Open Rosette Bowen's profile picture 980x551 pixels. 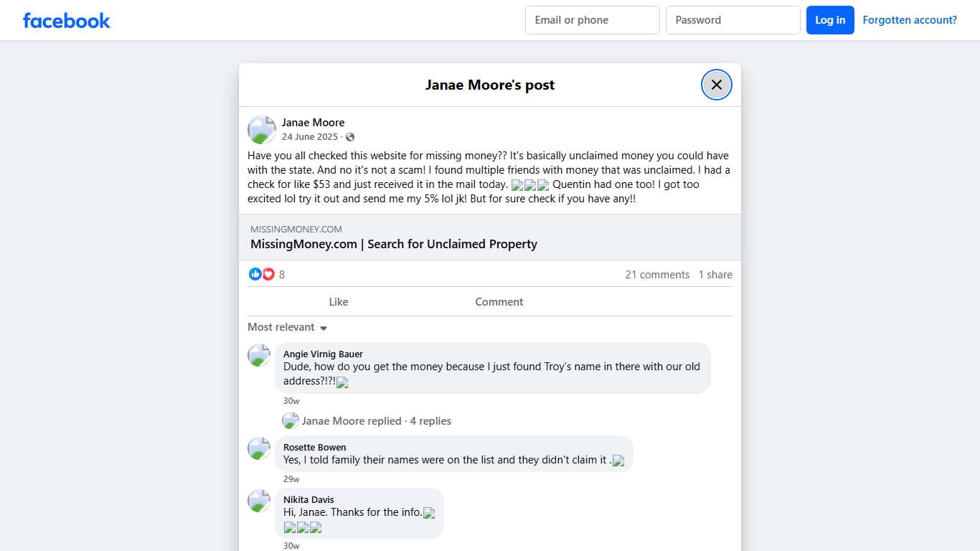(258, 448)
